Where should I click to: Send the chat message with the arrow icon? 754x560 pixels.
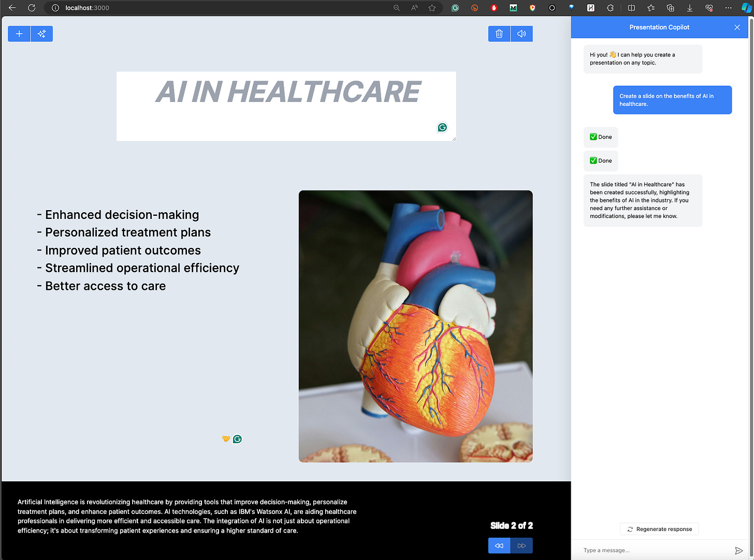coord(740,550)
